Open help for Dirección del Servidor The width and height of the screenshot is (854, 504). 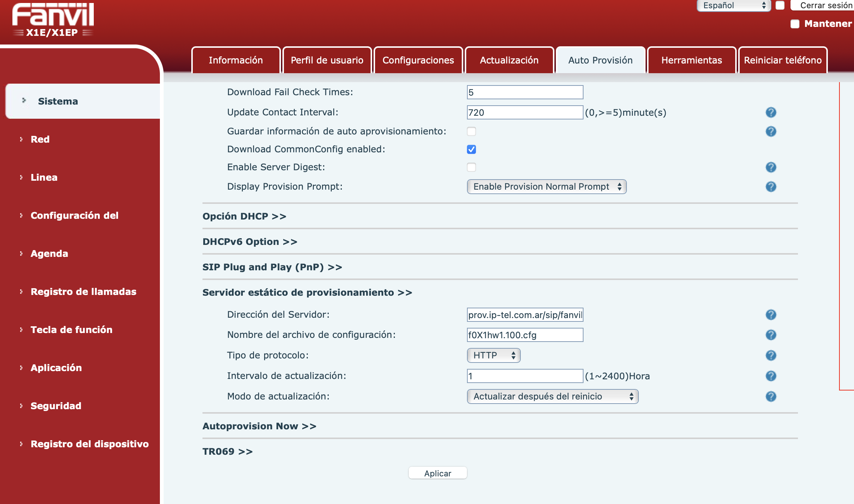pos(771,315)
